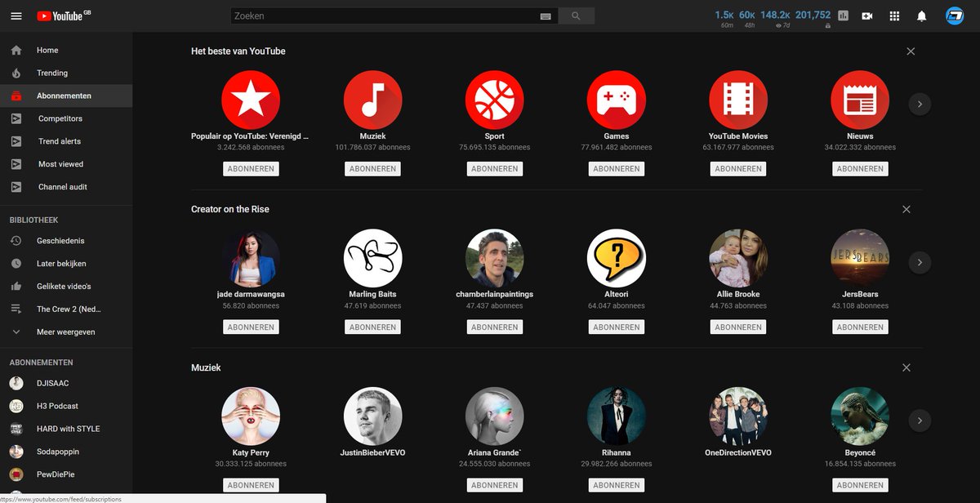Open JustinBieberVEVO channel thumbnail
The height and width of the screenshot is (503, 980).
click(372, 416)
